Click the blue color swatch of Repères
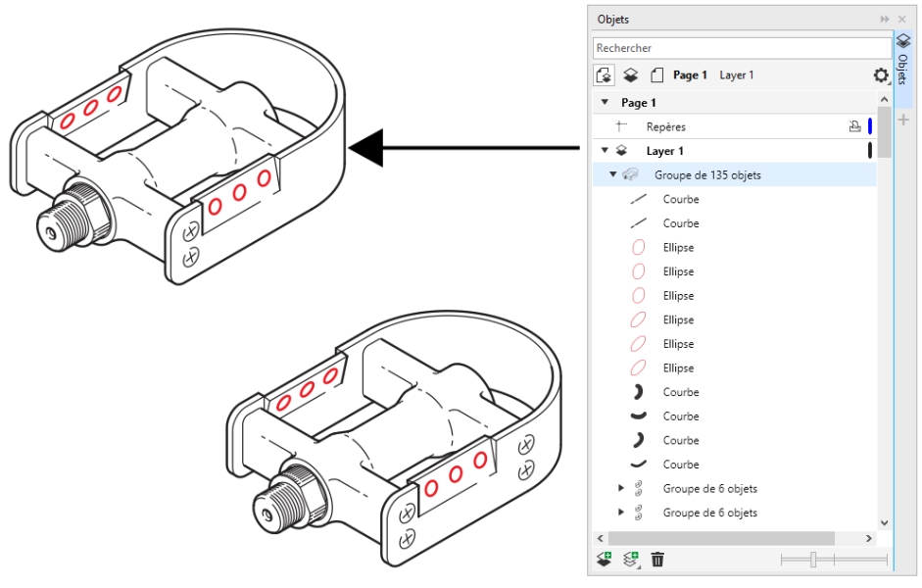This screenshot has width=922, height=588. coord(869,126)
